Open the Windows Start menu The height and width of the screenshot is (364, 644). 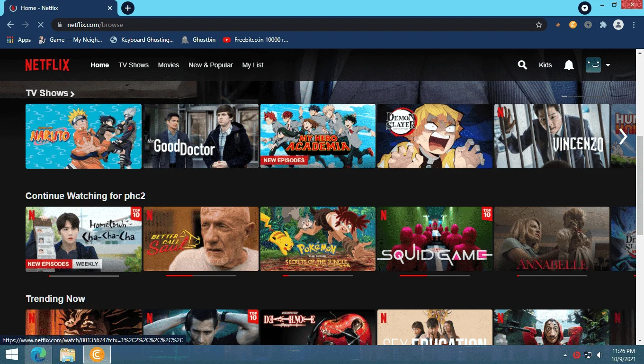[12, 355]
